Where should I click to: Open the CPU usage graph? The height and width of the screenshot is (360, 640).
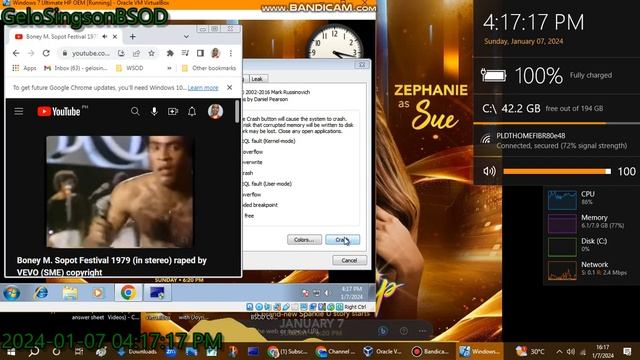point(562,200)
